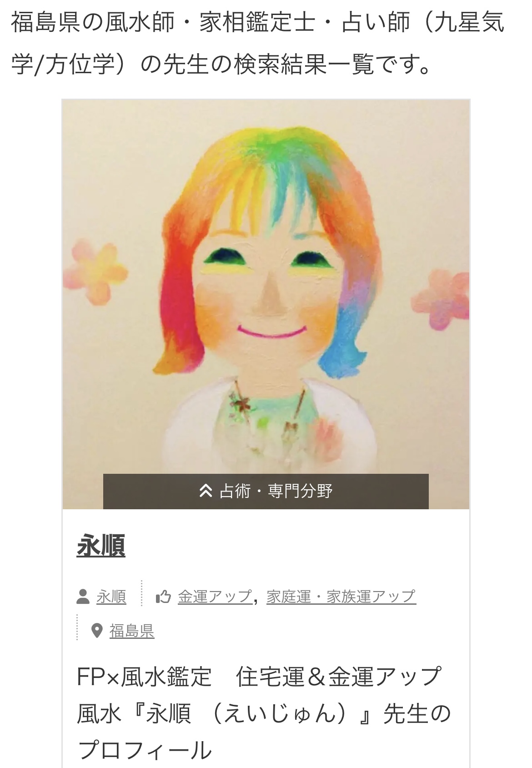
Task: Click the thumbs-up icon before 金運アップ
Action: point(163,597)
